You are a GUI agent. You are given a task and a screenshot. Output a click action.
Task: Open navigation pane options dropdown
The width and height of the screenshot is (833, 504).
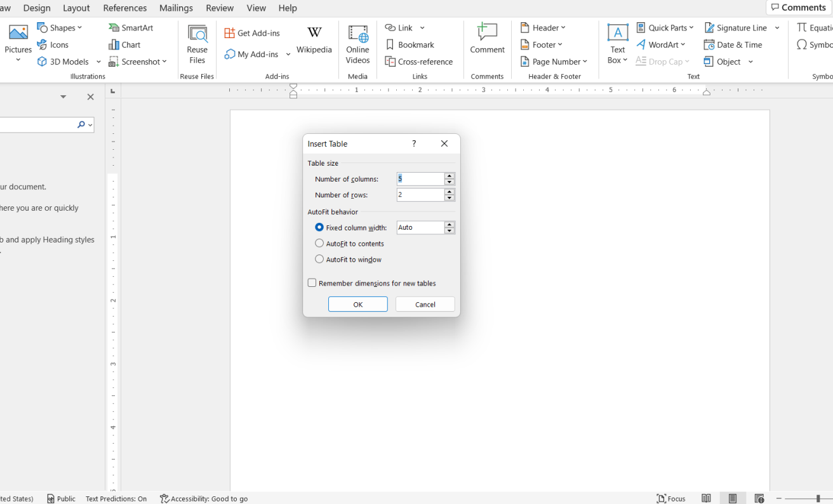[x=63, y=96]
